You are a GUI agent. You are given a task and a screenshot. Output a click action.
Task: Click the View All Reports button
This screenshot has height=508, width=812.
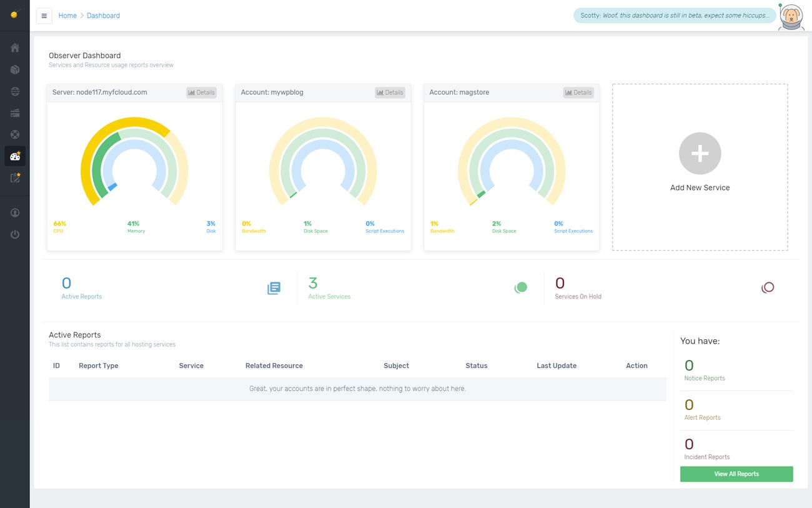point(736,474)
